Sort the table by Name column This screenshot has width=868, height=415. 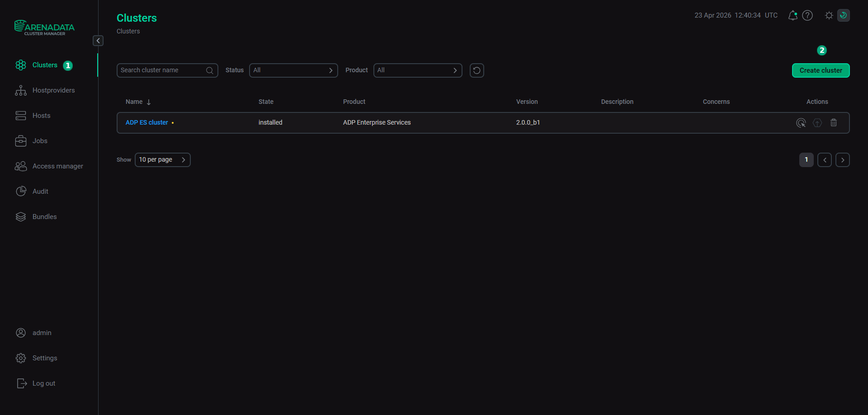pos(138,102)
